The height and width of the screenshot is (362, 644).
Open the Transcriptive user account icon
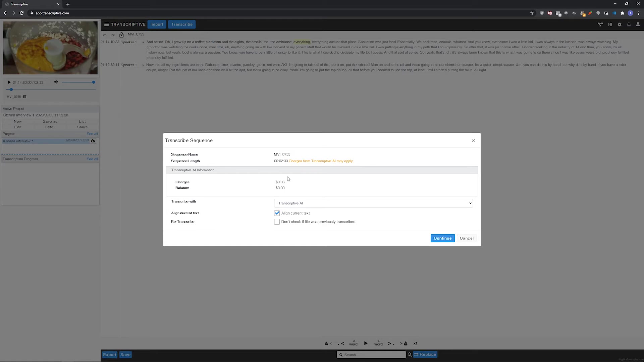[638, 24]
